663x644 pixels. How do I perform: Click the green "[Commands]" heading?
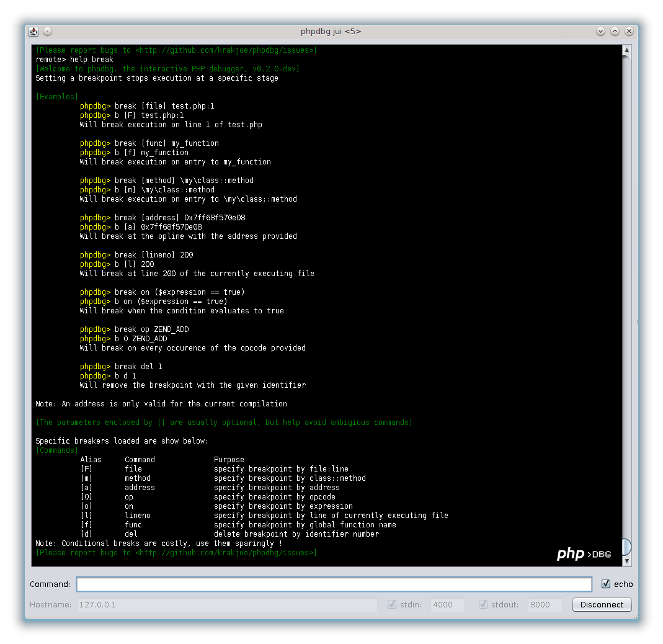(x=56, y=450)
